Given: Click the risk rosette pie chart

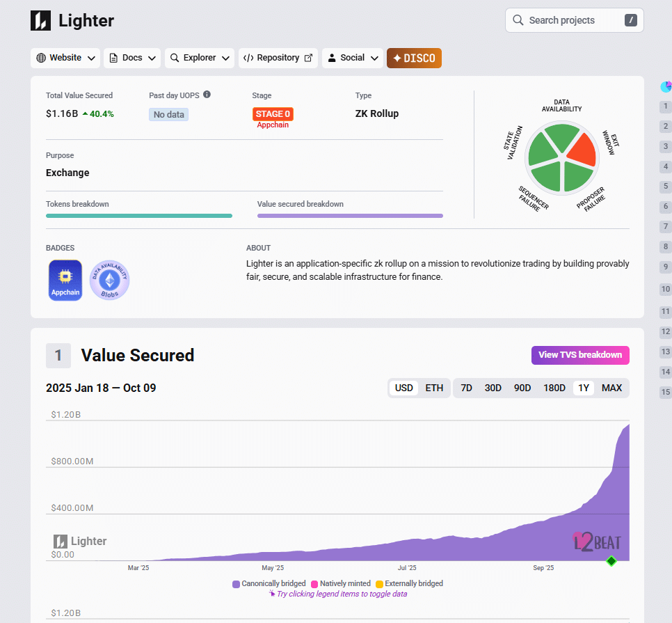Looking at the screenshot, I should pyautogui.click(x=561, y=158).
